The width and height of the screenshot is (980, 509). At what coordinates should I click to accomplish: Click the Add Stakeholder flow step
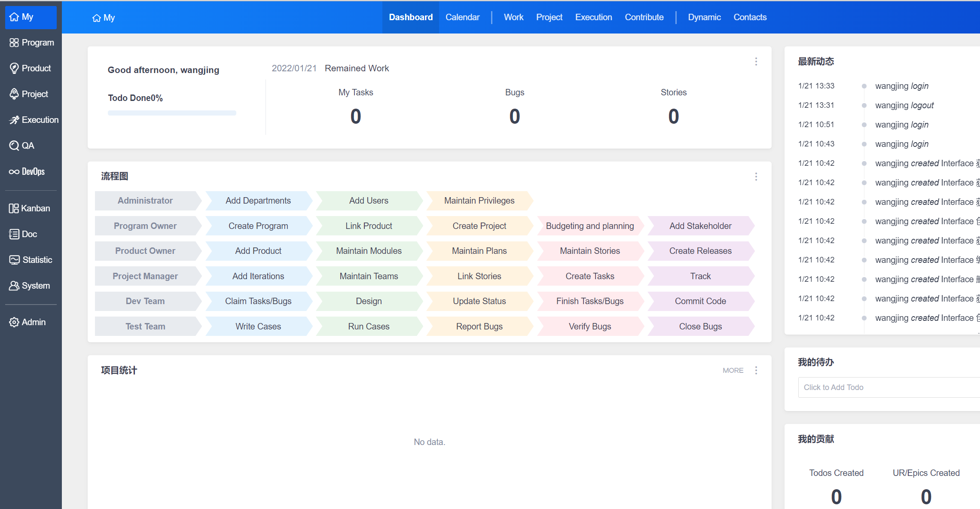click(700, 226)
